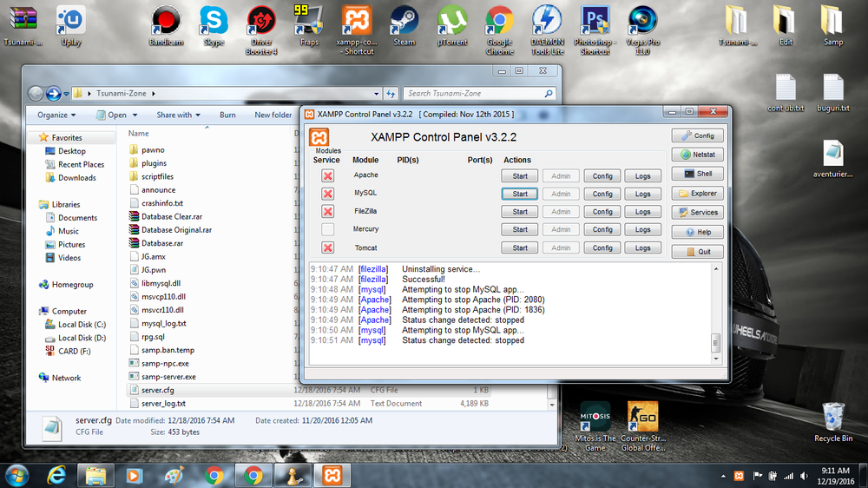Screen dimensions: 868x488
Task: Click the XAMPP log scrollbar thumb
Action: point(715,343)
